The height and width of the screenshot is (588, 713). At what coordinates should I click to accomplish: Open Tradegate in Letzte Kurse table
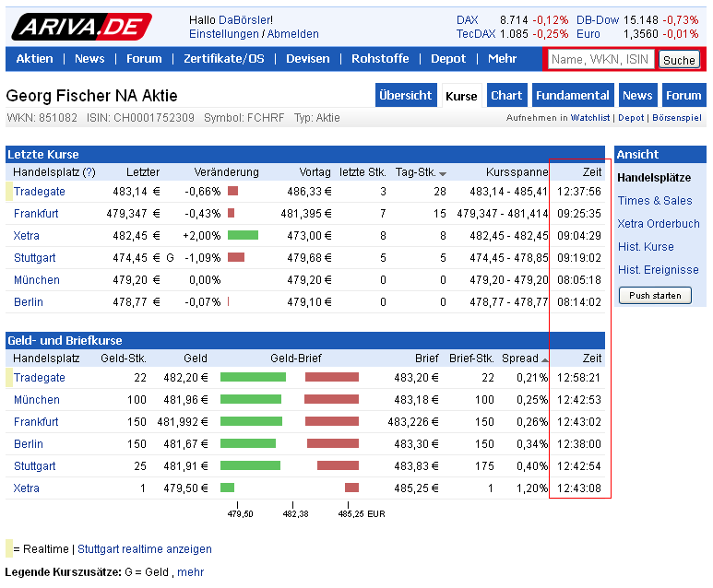click(40, 192)
